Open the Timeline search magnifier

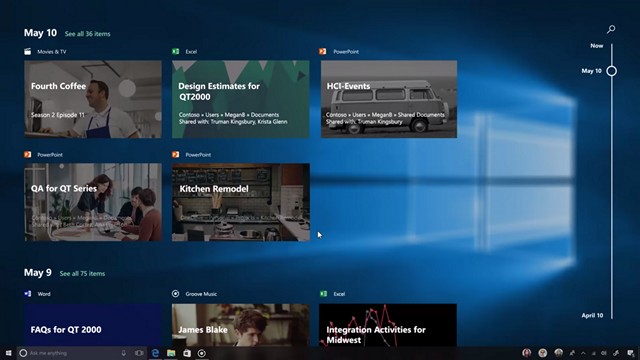[x=611, y=29]
